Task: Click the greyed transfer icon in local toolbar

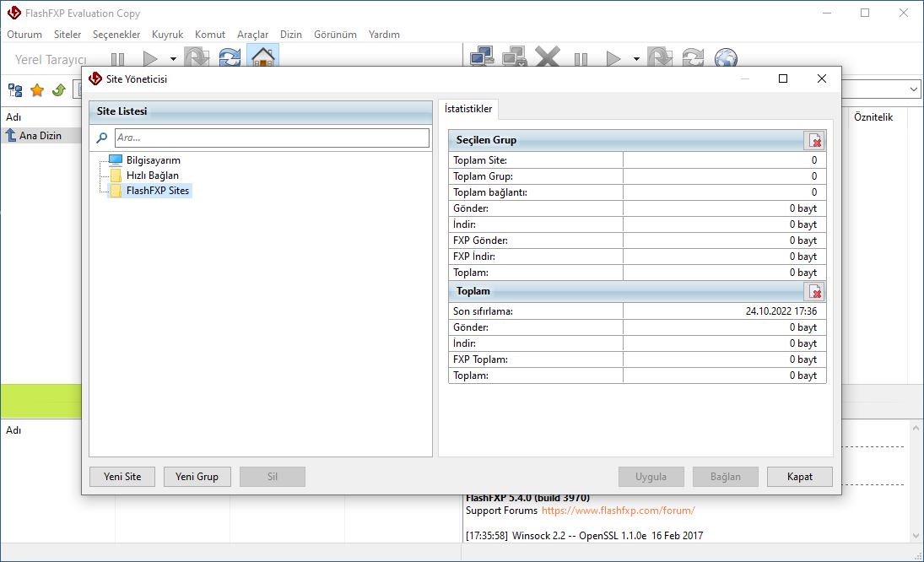Action: pyautogui.click(x=197, y=57)
